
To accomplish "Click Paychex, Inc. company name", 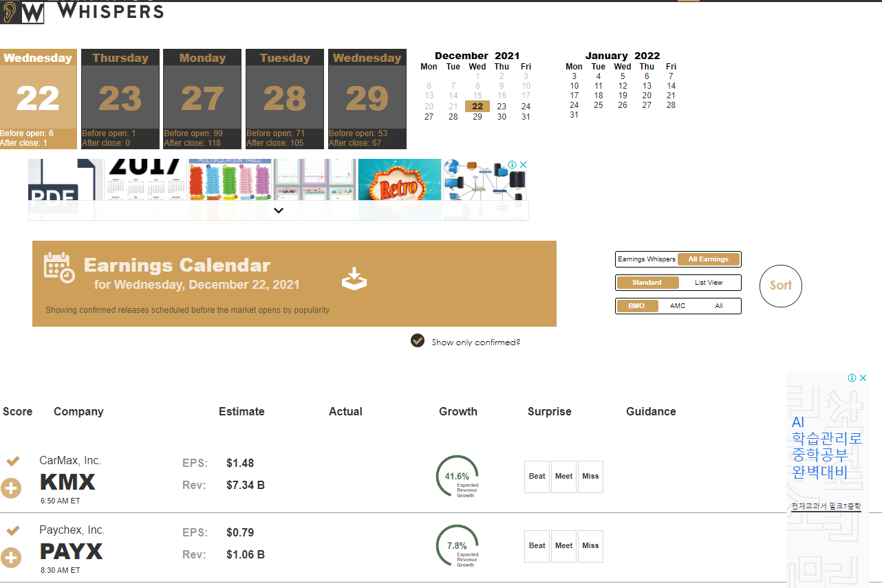I will point(72,530).
